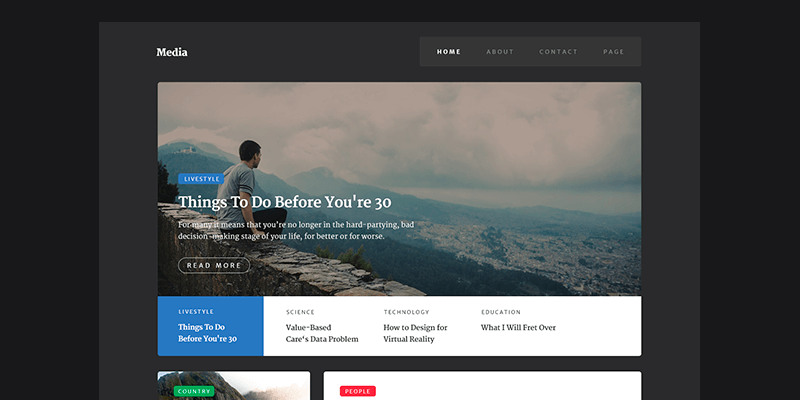Select the EDUCATION What I Will Fret Over tab
The image size is (800, 400).
518,321
